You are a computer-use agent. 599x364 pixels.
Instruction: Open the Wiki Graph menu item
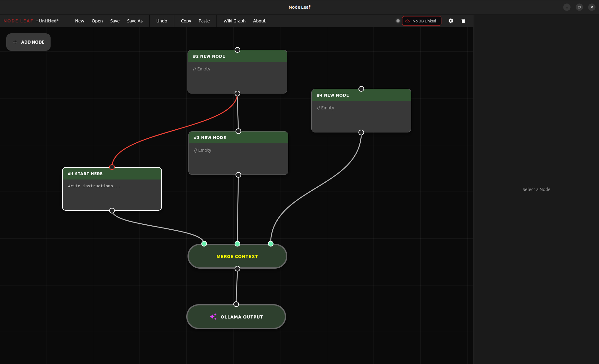click(234, 21)
